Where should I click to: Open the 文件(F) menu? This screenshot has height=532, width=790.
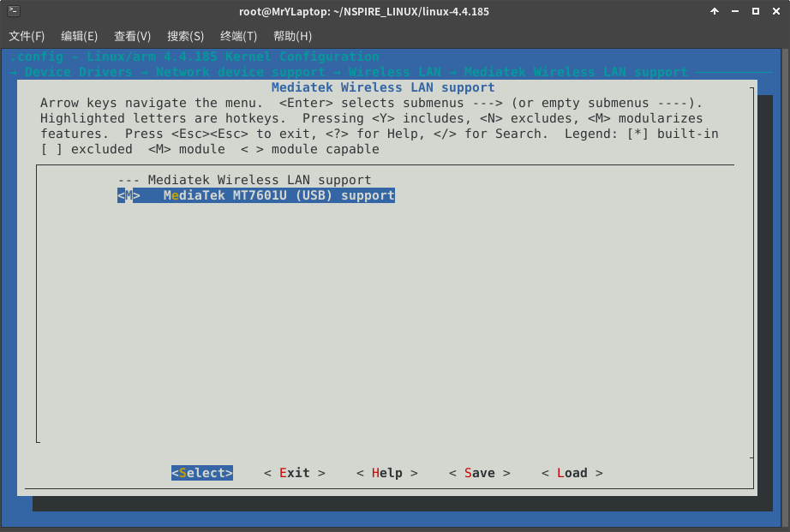(x=27, y=36)
